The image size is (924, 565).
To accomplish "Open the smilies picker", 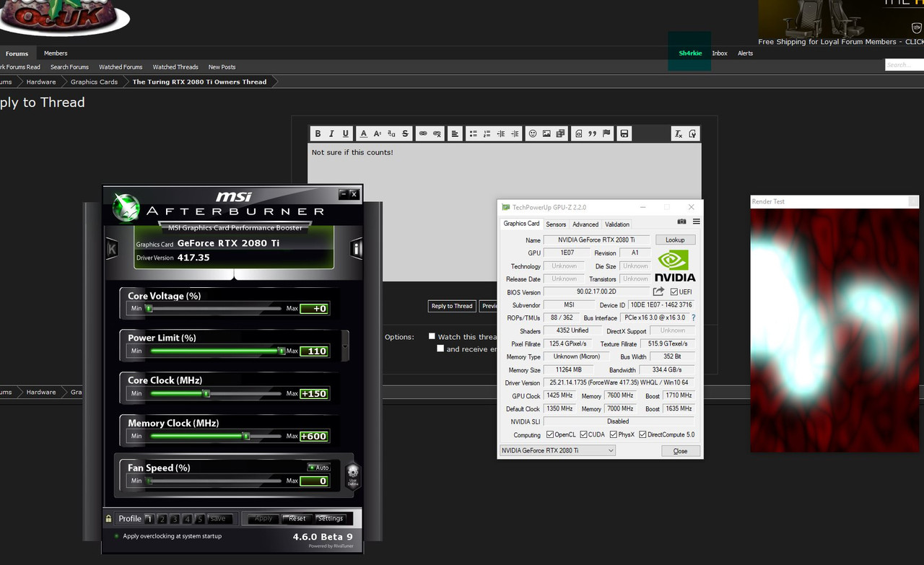I will [533, 133].
